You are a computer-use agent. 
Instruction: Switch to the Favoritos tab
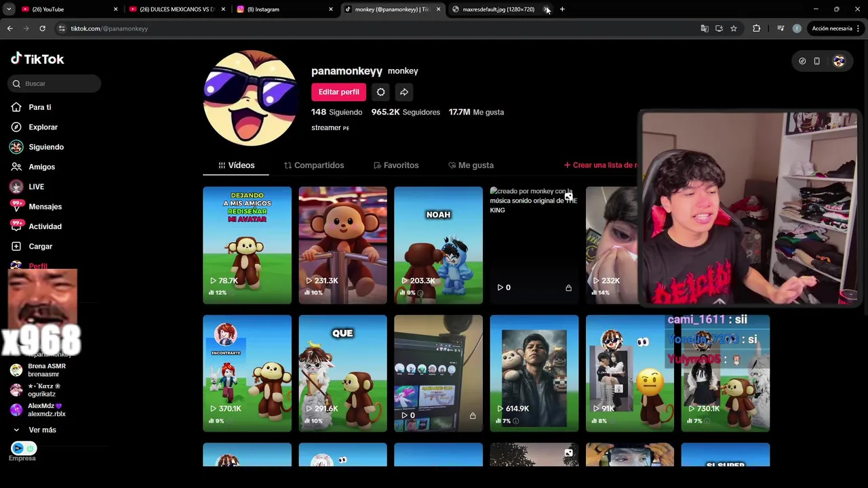(396, 165)
